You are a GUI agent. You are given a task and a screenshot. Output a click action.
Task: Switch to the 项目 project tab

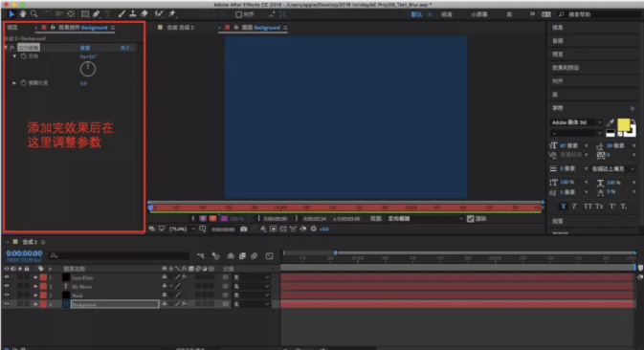tap(12, 28)
